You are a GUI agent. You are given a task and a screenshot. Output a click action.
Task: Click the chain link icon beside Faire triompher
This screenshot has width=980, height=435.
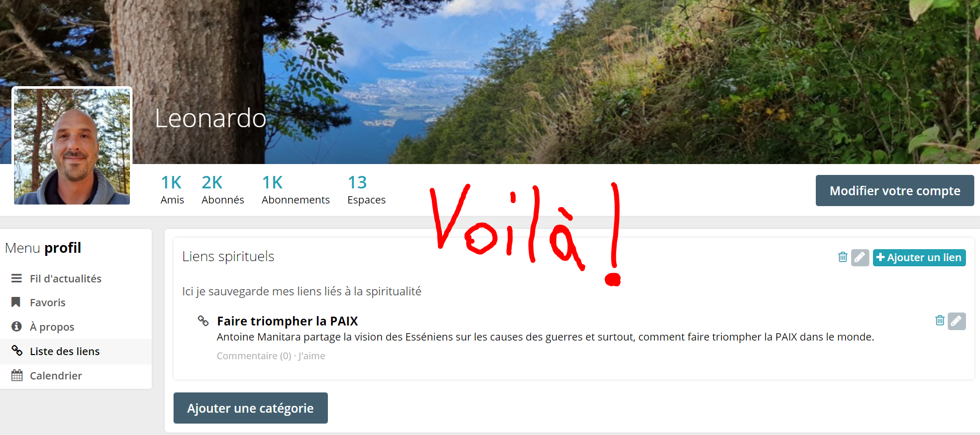[x=203, y=321]
